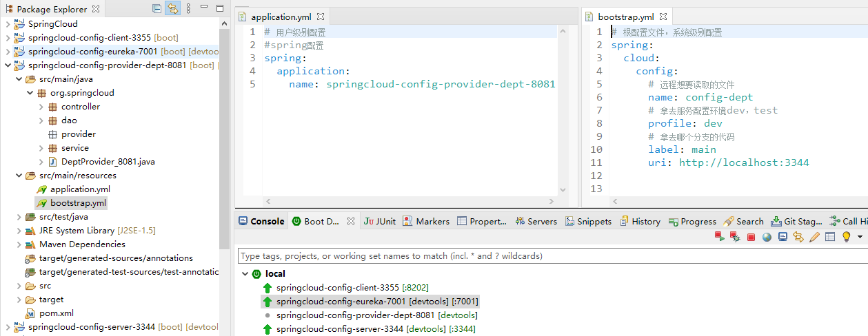The width and height of the screenshot is (868, 336).
Task: Click the http://localhost:3344 uri value in bootstrap.yml
Action: (x=744, y=162)
